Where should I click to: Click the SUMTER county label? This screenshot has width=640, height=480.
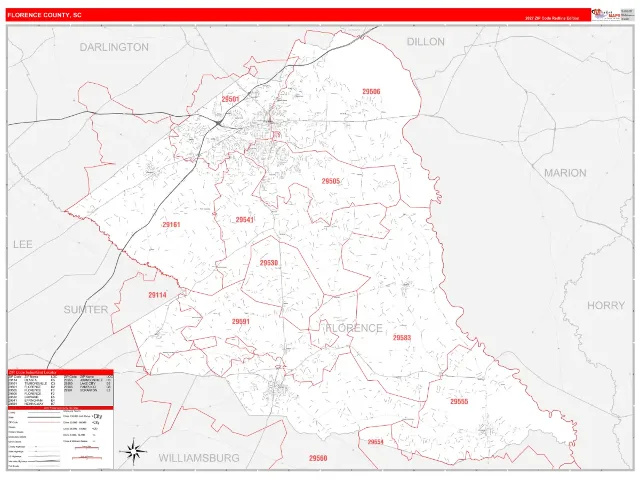pyautogui.click(x=86, y=310)
